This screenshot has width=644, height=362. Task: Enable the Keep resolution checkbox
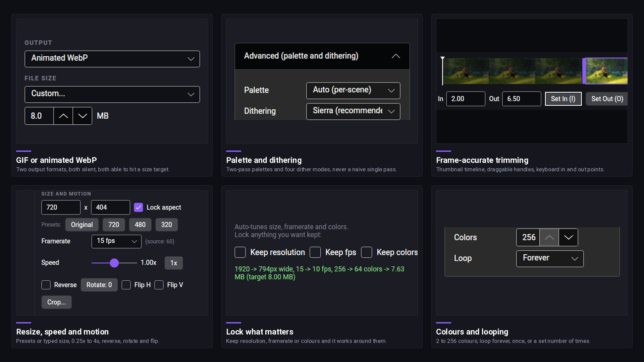point(240,252)
